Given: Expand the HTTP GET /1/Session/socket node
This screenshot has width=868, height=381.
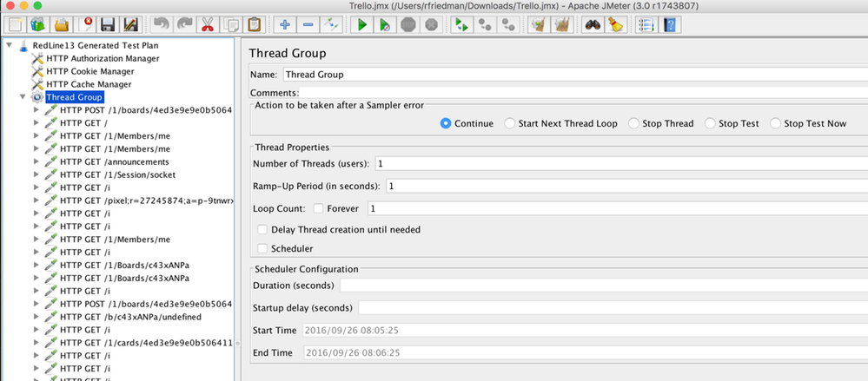Looking at the screenshot, I should pos(36,174).
